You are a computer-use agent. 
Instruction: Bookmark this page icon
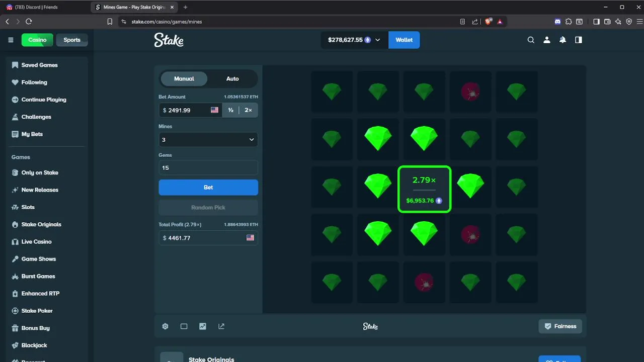click(110, 22)
